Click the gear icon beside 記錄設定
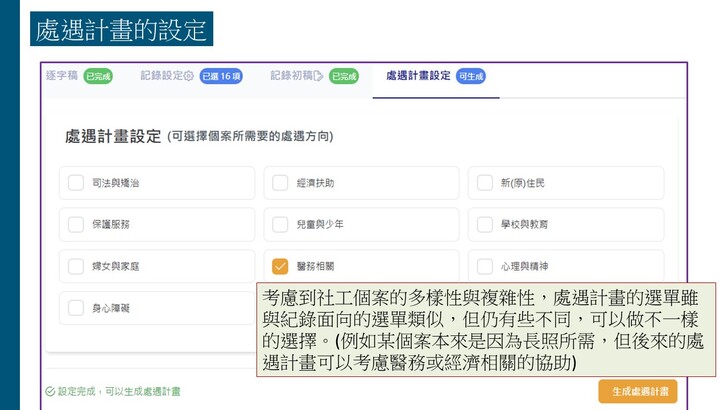728x410 pixels. point(189,76)
